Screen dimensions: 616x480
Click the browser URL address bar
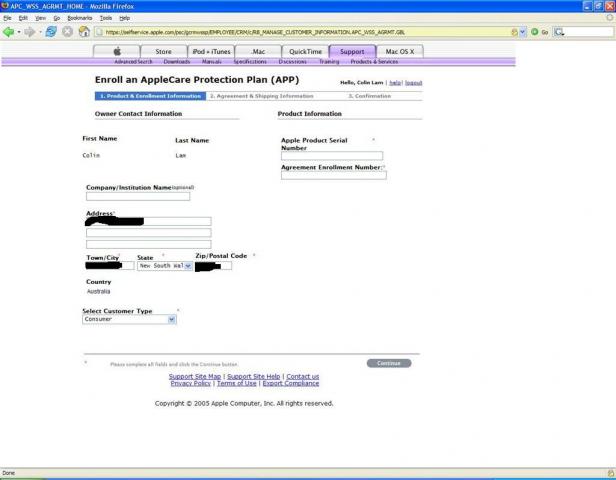tap(306, 32)
